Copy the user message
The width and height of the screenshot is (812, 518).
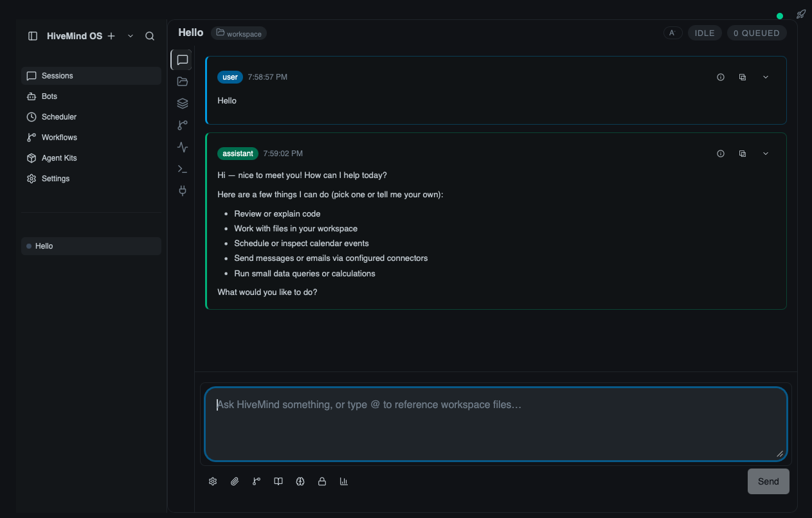click(743, 77)
